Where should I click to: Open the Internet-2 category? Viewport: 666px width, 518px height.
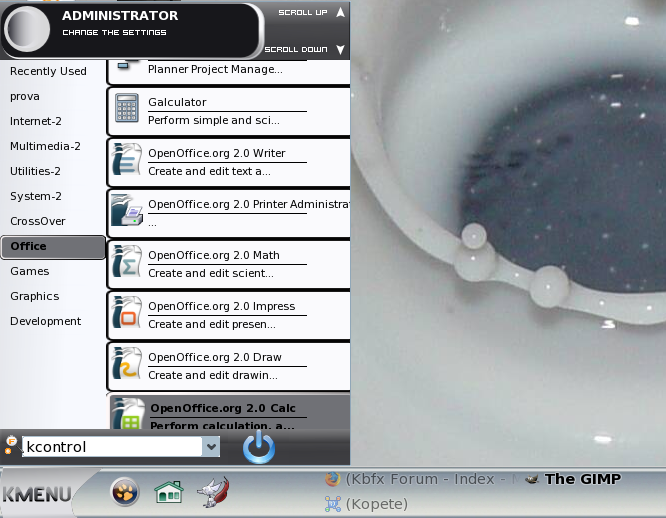click(36, 121)
